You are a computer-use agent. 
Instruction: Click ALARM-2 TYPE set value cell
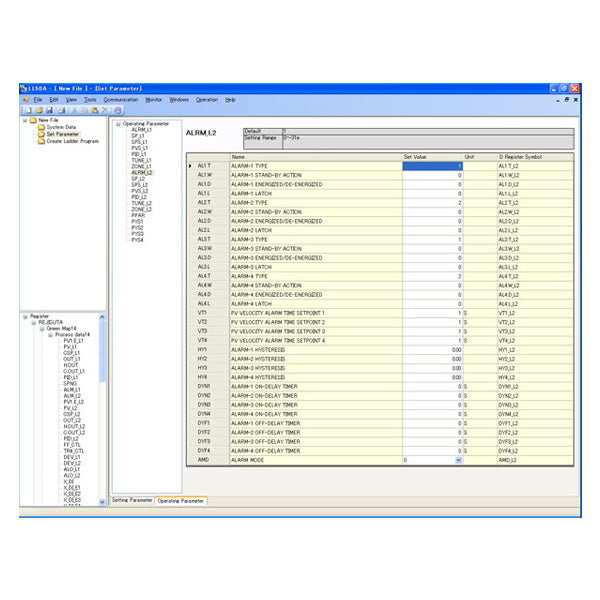431,203
